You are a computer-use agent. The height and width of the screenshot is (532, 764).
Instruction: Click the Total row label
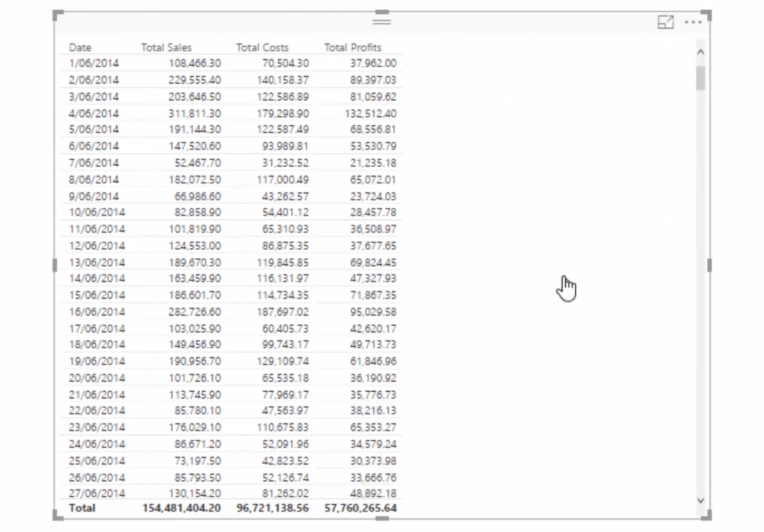pyautogui.click(x=82, y=508)
